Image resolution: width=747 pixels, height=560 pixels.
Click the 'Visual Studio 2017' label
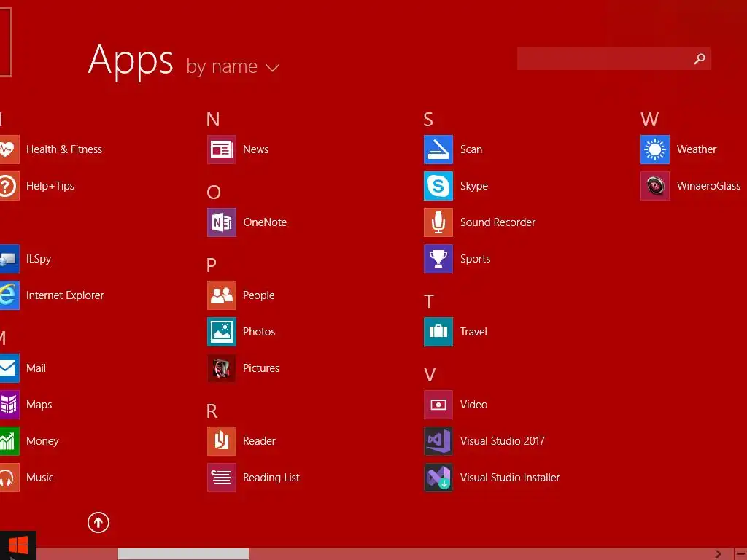pos(502,441)
